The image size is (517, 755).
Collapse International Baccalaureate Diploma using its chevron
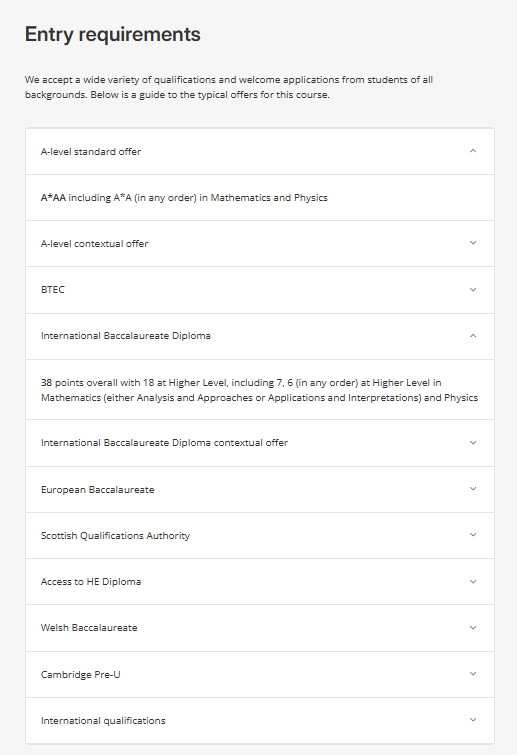tap(473, 336)
